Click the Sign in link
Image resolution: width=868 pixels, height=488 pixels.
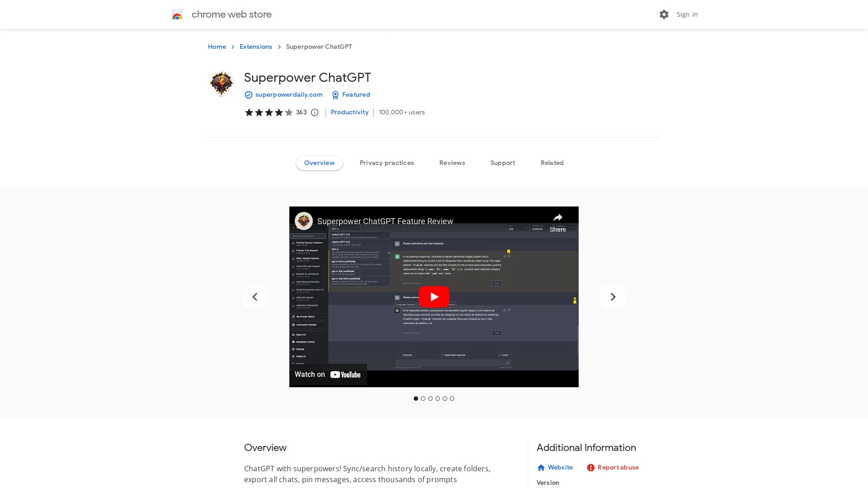point(687,14)
